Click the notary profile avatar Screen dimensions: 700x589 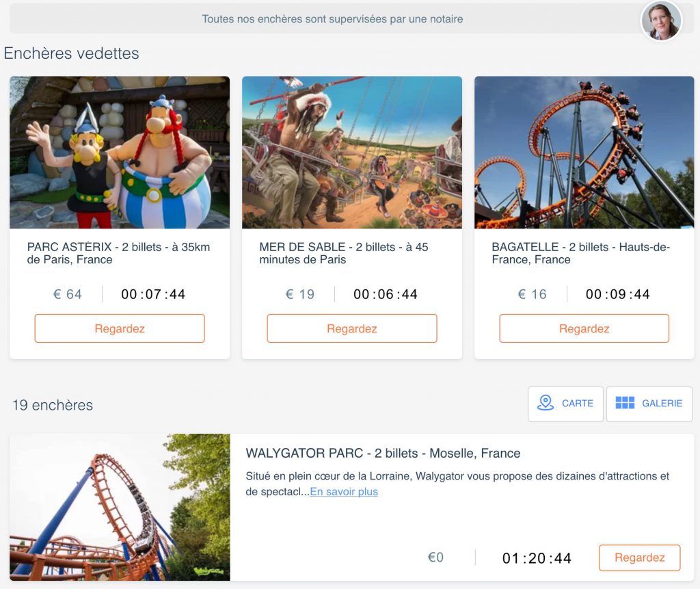(661, 21)
